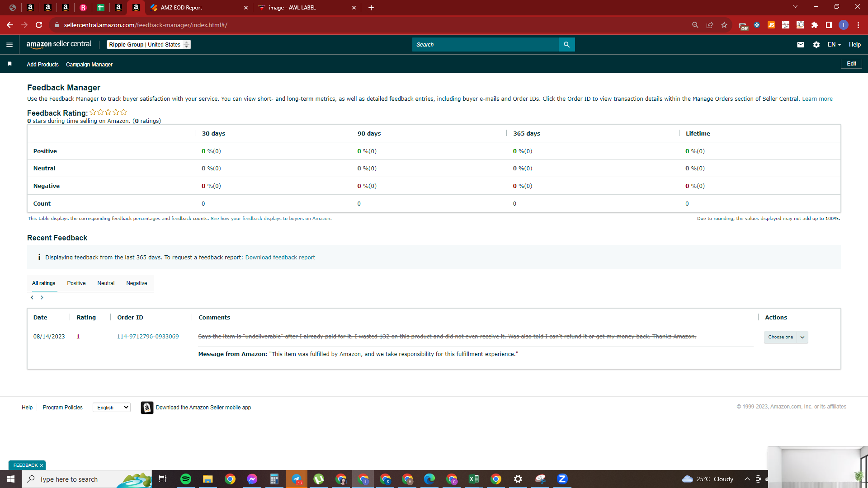Expand the English language selector
868x488 pixels.
click(112, 408)
